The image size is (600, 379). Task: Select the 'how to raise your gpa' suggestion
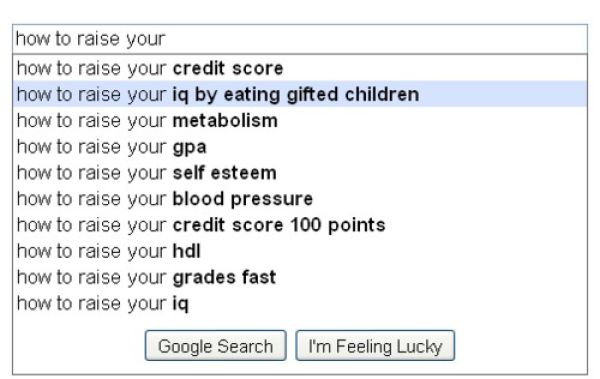pyautogui.click(x=300, y=147)
